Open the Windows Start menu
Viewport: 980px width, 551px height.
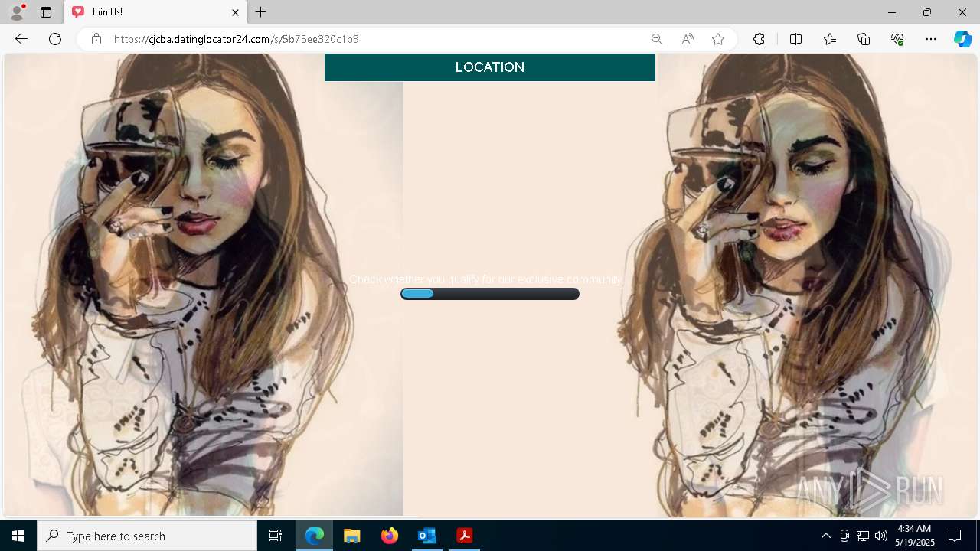[x=18, y=536]
